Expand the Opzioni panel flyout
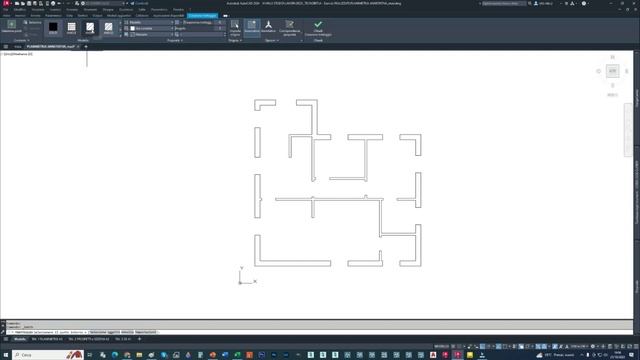 coord(272,40)
